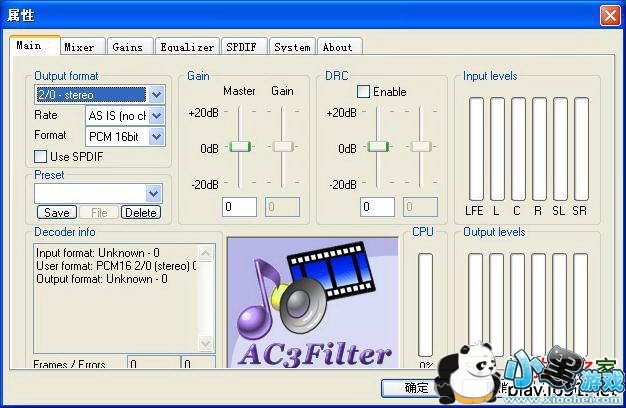Switch to the SPDIF tab

point(244,47)
